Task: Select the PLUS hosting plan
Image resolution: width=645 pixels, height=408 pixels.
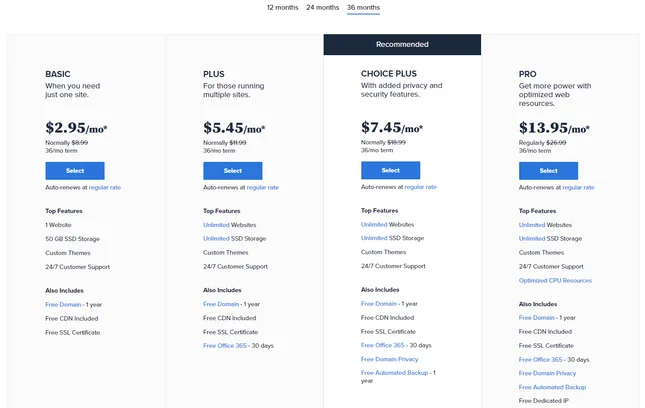Action: click(x=233, y=171)
